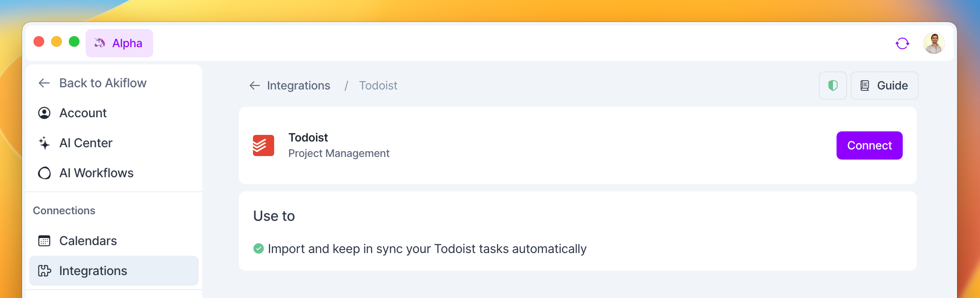The image size is (980, 298).
Task: Click the Todoist breadcrumb text
Action: (x=378, y=86)
